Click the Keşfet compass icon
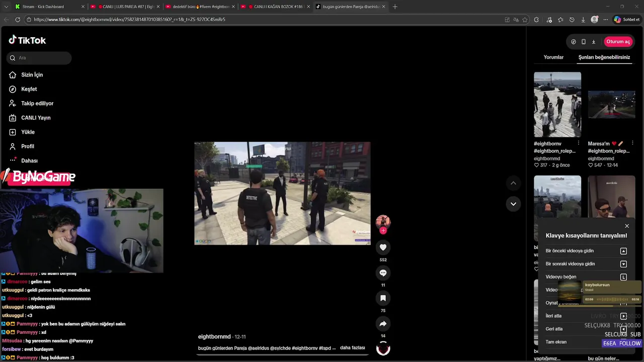 tap(13, 89)
